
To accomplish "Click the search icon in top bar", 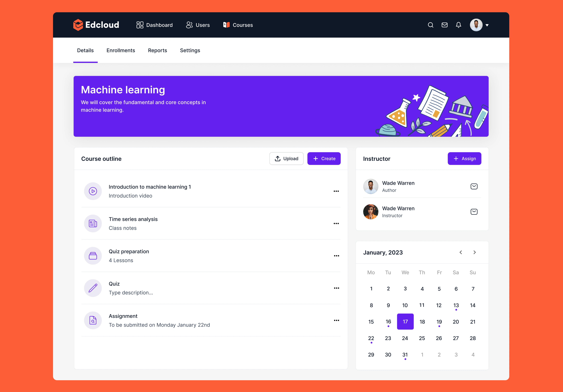I will coord(430,25).
